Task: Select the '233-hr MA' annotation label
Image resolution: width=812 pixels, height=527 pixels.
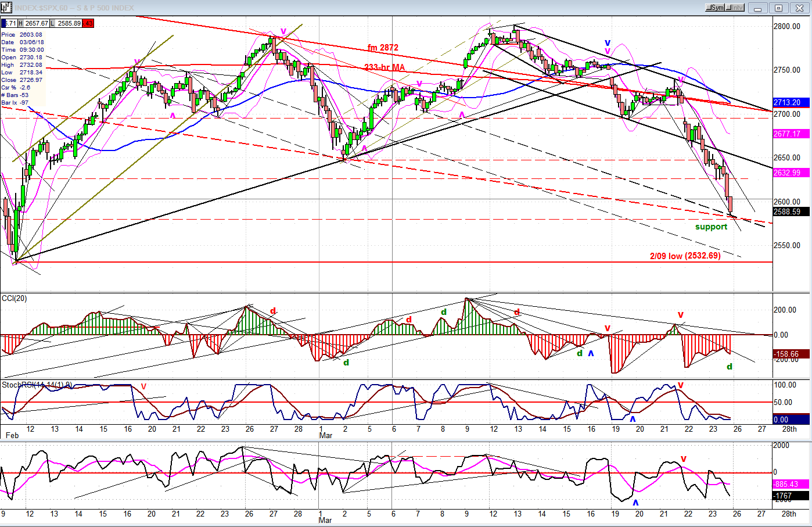Action: tap(385, 67)
